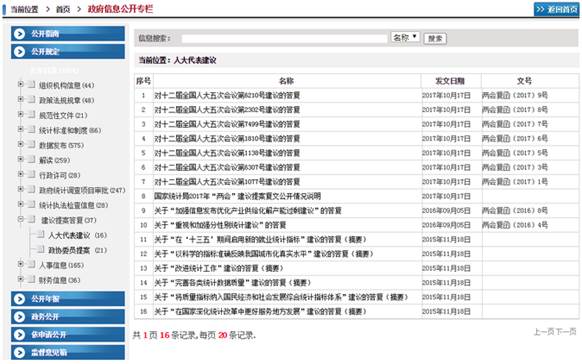
Task: Click folder icon of 政策法规规章
Action: click(x=31, y=99)
